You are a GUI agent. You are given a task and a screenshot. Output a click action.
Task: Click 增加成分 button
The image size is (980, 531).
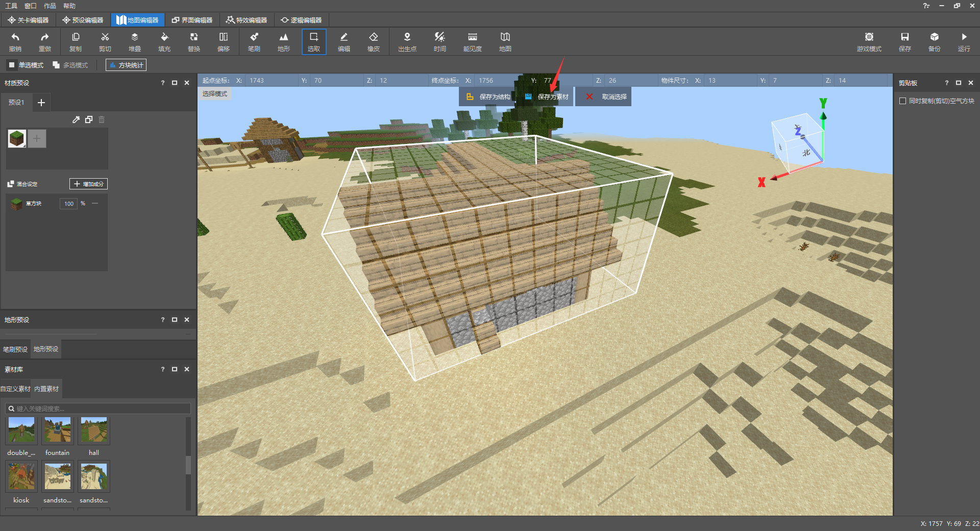88,184
